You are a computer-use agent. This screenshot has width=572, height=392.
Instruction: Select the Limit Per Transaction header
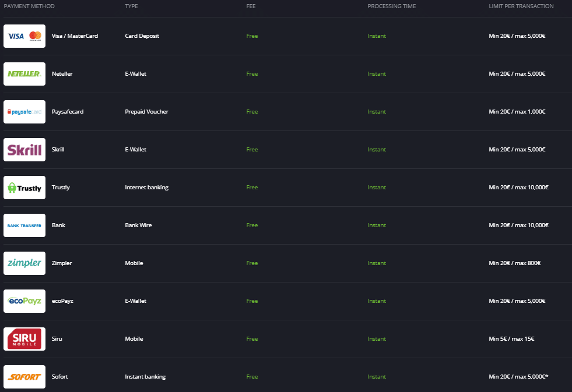(521, 6)
